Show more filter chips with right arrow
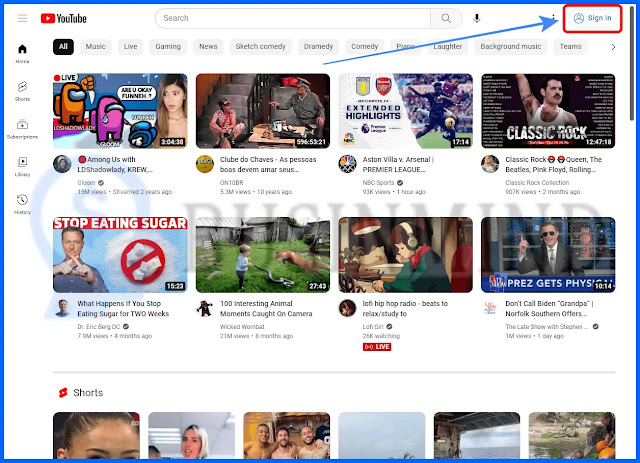This screenshot has height=463, width=640. point(613,47)
